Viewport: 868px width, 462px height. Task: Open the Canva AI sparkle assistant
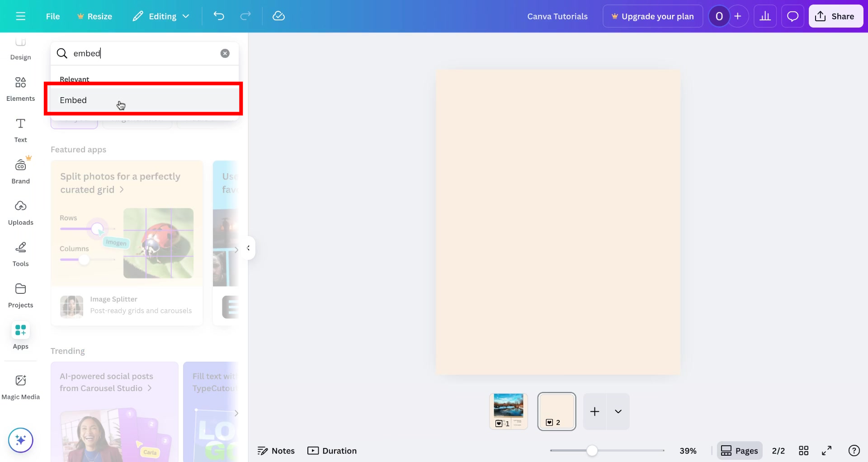point(20,440)
